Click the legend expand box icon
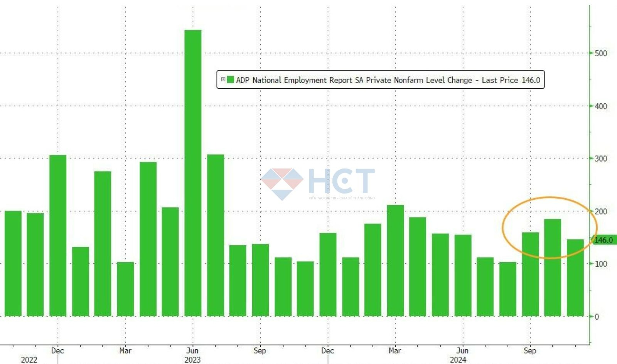 coord(223,79)
